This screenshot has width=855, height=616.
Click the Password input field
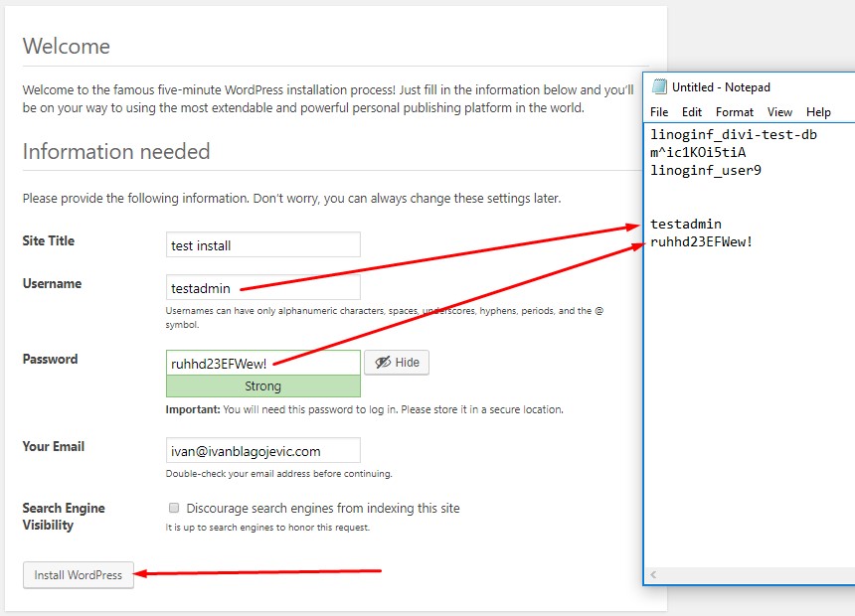(x=262, y=363)
